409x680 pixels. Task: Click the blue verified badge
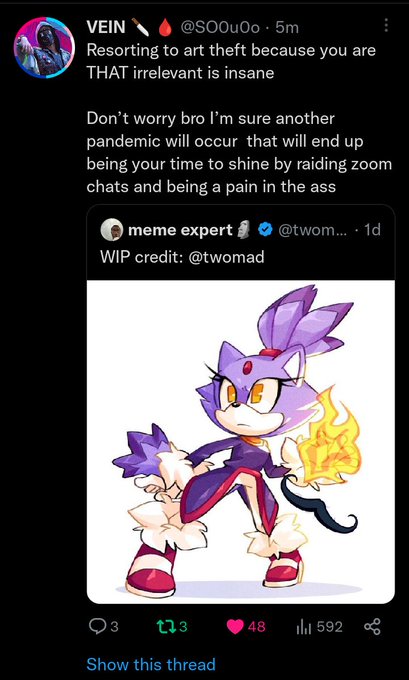coord(264,230)
